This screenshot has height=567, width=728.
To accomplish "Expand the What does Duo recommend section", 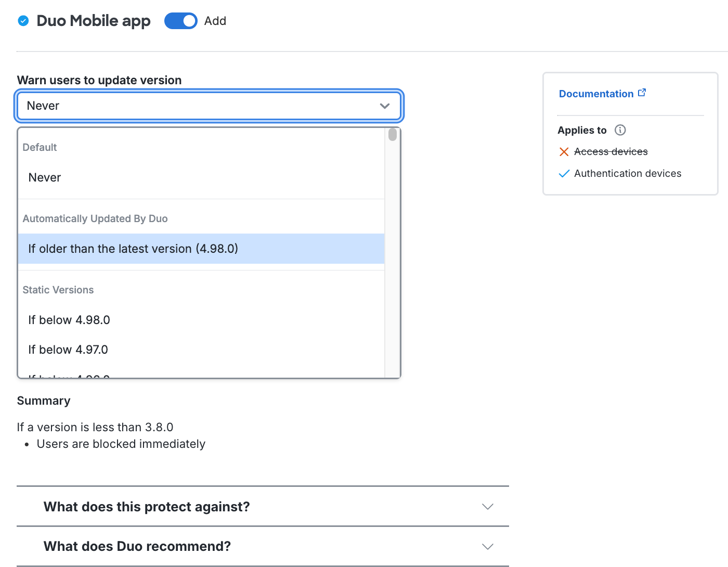I will (487, 546).
